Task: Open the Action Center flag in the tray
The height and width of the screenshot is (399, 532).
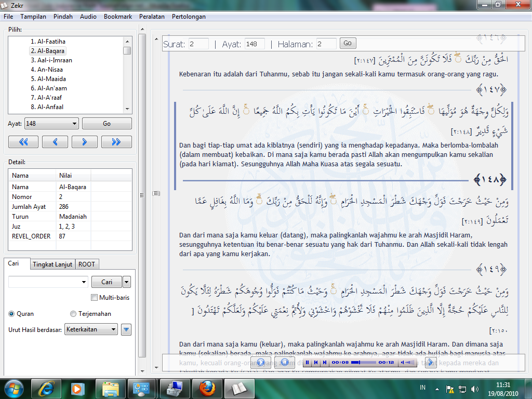Action: [450, 389]
